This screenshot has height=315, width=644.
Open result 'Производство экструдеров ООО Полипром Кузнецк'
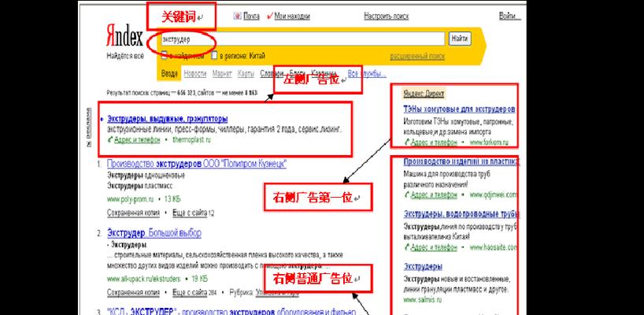pos(196,164)
